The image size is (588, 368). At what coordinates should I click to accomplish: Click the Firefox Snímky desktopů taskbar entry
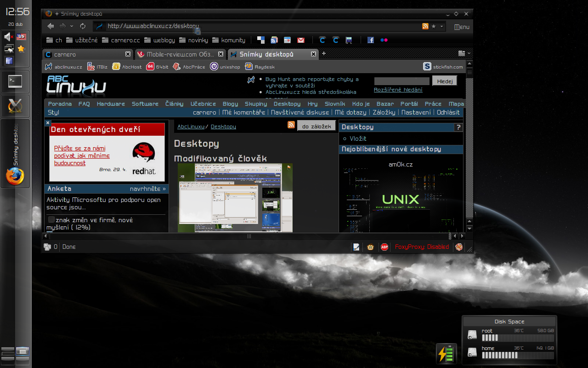click(x=15, y=154)
